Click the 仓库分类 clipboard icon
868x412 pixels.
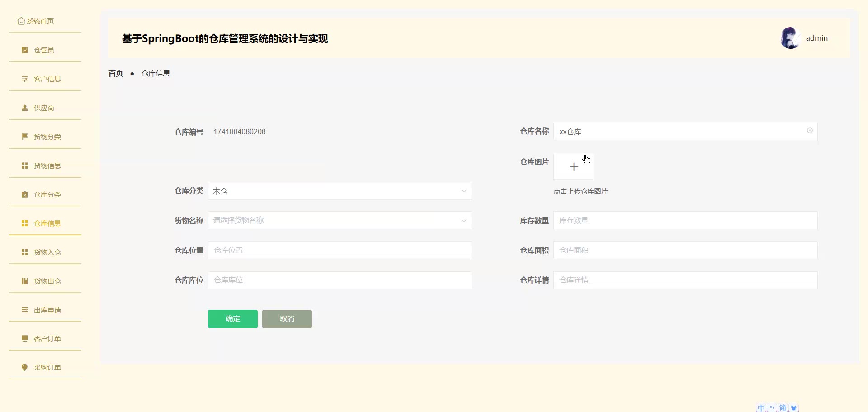point(25,194)
